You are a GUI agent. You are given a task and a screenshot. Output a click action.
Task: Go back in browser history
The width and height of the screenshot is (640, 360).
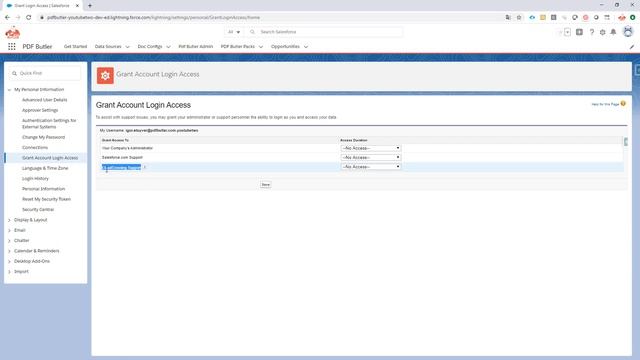pos(7,18)
